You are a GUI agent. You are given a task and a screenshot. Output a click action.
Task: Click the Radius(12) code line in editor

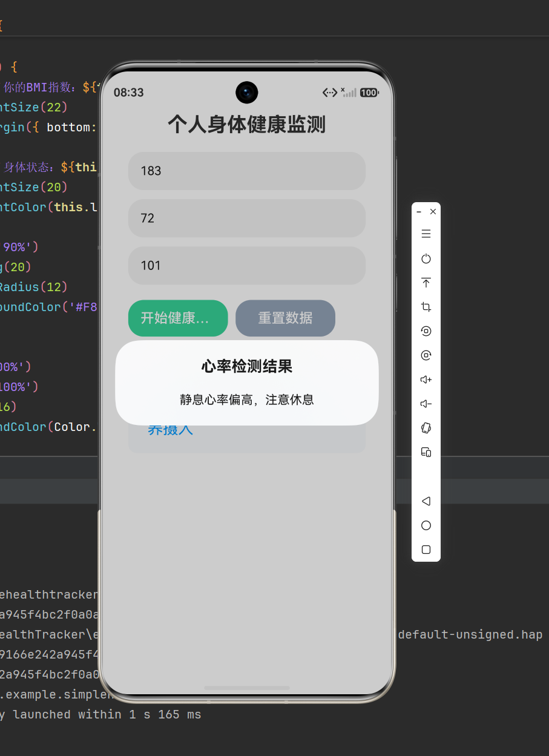coord(34,286)
